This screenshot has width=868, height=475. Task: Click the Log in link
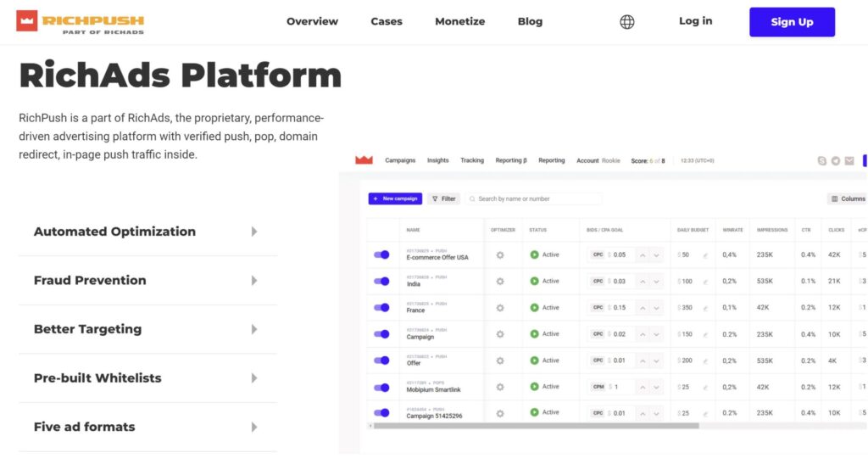click(695, 21)
